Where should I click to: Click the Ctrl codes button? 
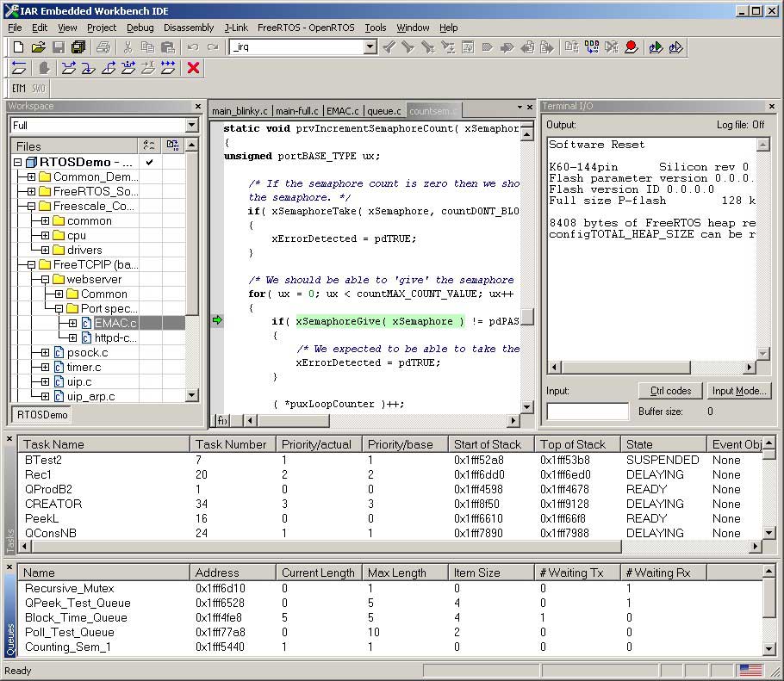tap(670, 391)
